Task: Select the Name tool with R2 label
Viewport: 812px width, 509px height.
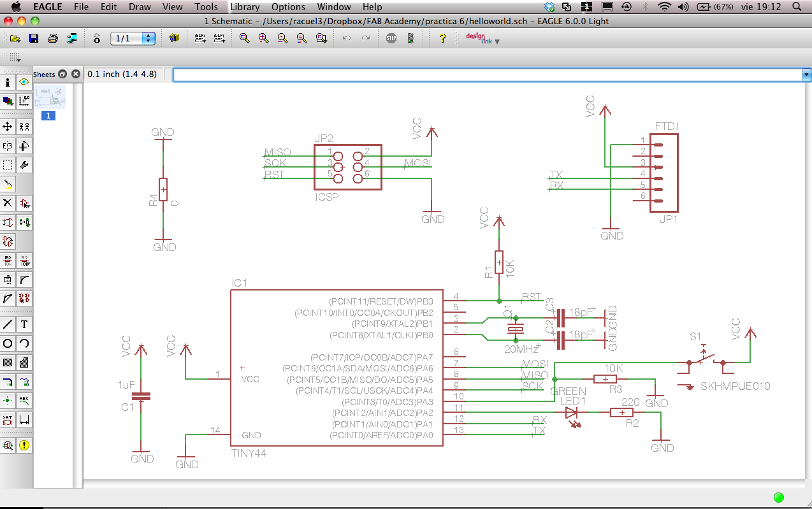Action: (x=8, y=261)
